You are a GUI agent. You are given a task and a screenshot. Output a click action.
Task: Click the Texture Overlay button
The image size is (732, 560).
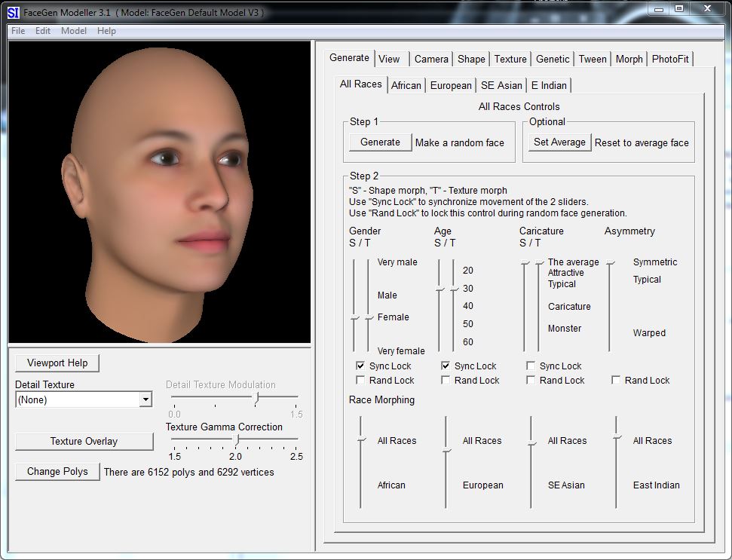[84, 442]
